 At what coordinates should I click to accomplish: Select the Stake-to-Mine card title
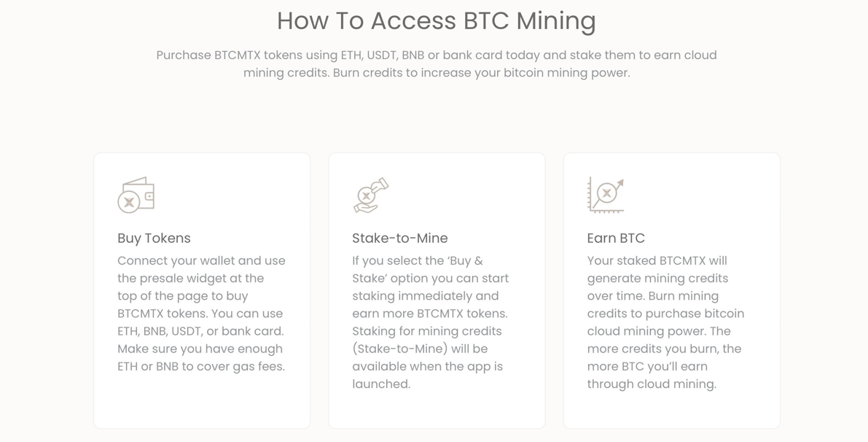(399, 238)
